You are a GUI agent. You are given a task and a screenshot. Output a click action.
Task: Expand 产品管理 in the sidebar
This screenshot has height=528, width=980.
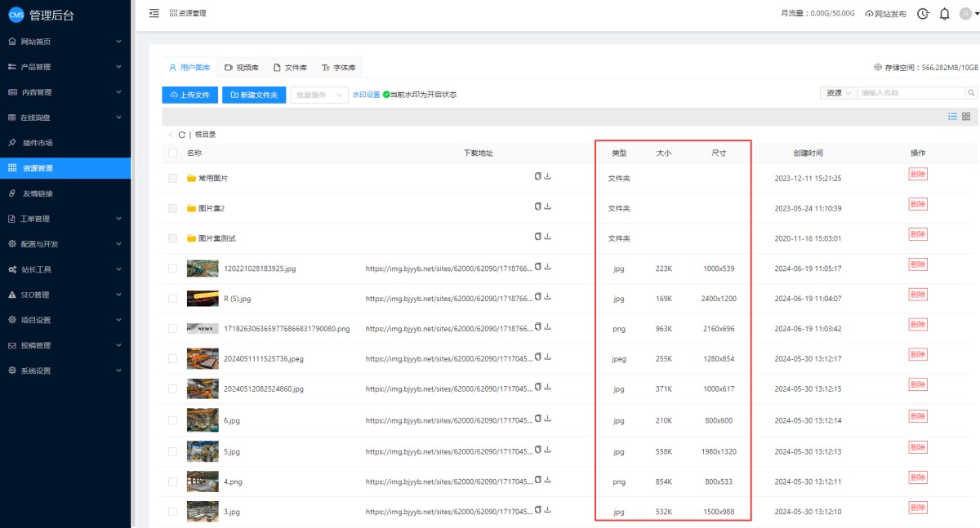point(65,67)
